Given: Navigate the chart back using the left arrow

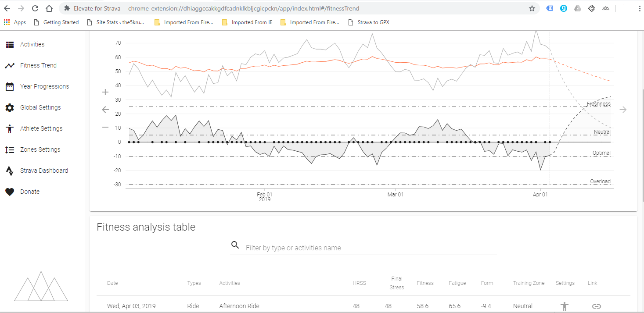Looking at the screenshot, I should [105, 109].
